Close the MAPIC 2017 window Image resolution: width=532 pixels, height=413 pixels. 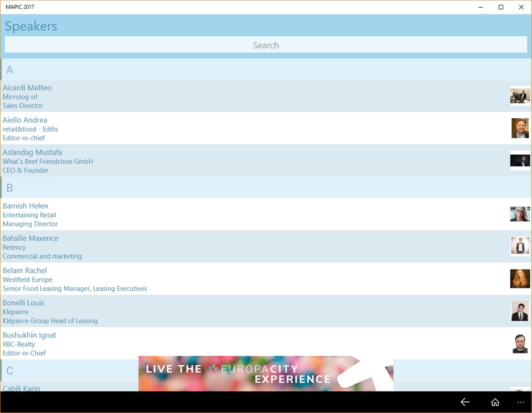point(521,7)
